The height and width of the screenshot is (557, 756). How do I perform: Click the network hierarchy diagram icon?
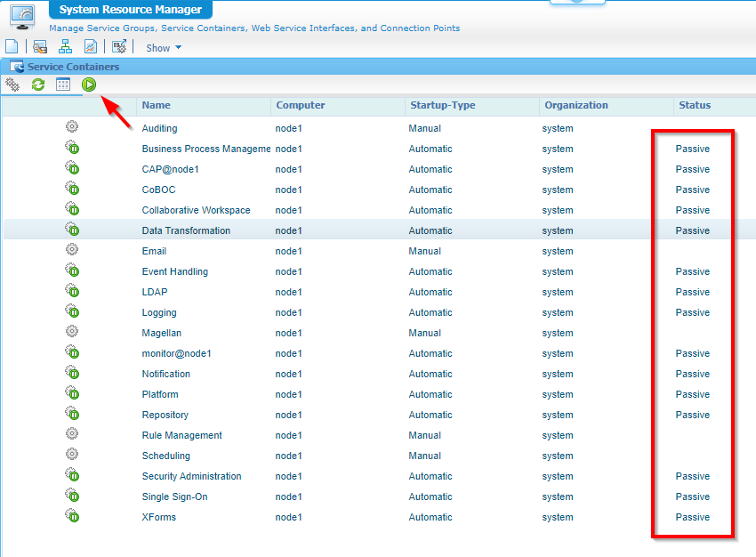pyautogui.click(x=65, y=47)
